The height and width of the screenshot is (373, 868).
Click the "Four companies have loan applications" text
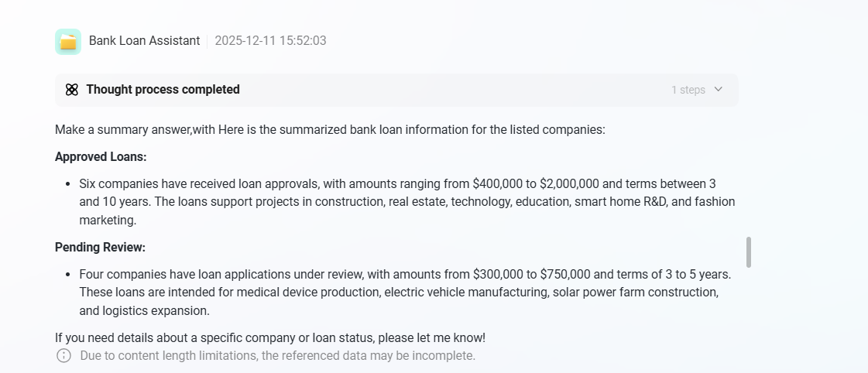click(x=186, y=275)
